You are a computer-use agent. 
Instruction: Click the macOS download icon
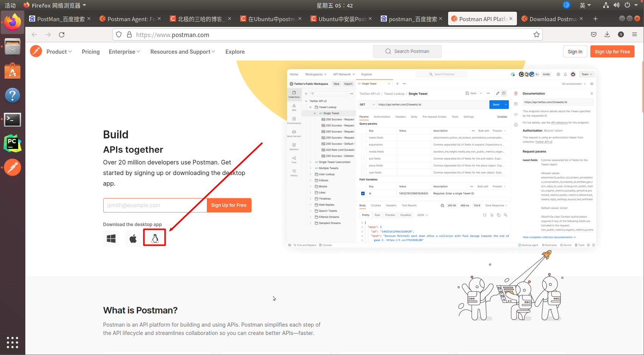click(133, 238)
